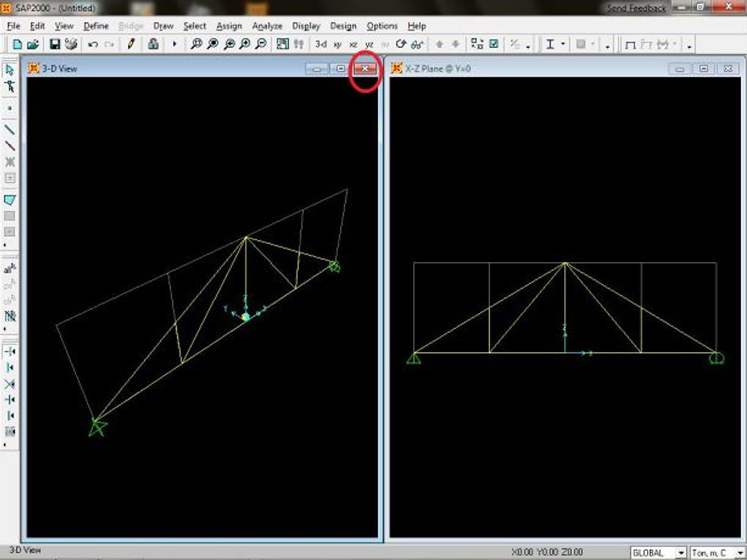Open the Help menu

pos(416,26)
